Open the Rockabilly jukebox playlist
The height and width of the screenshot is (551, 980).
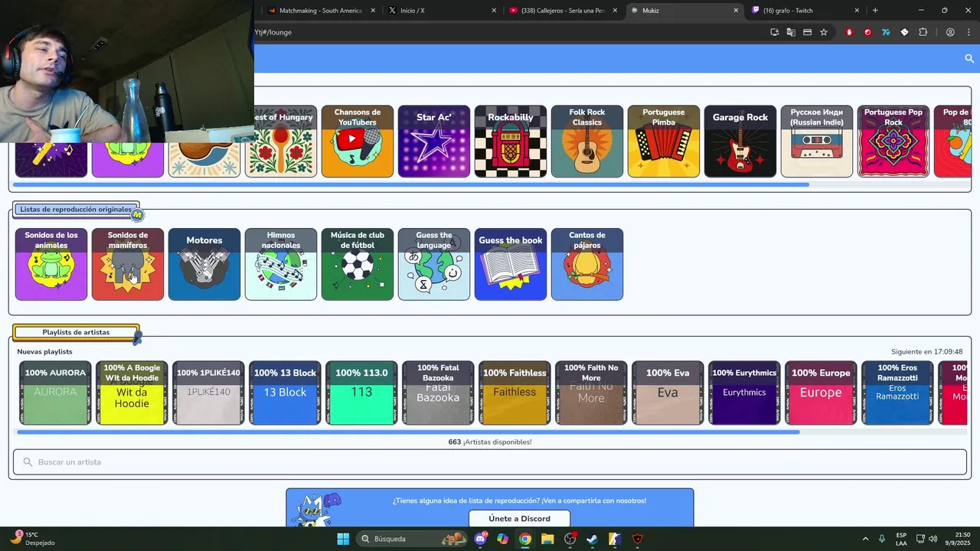coord(511,142)
